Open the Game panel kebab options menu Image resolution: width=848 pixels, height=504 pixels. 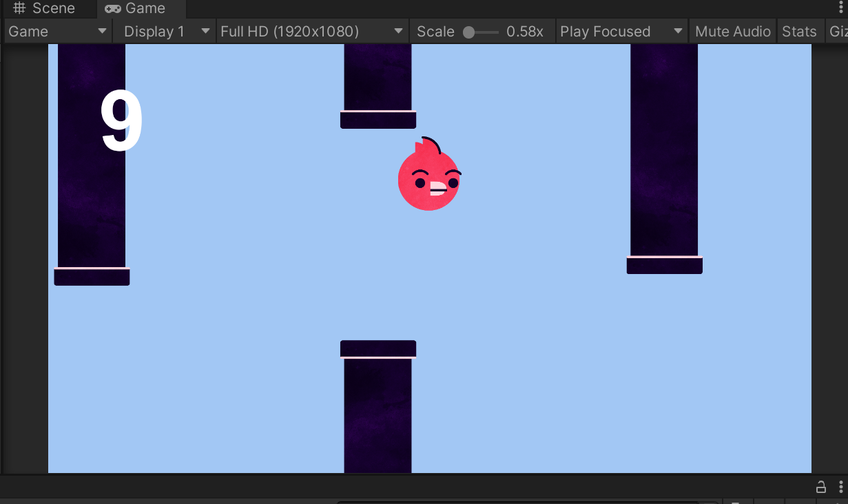[x=841, y=7]
